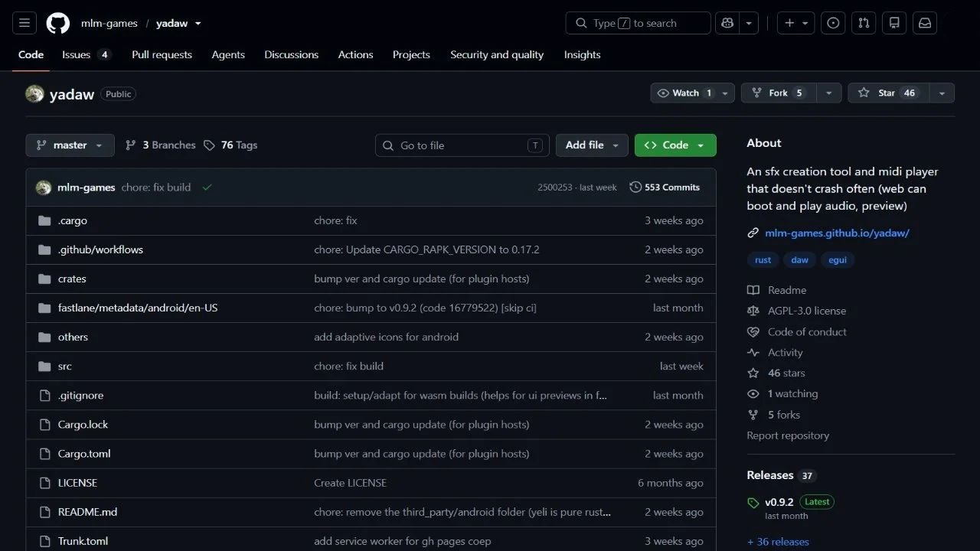This screenshot has width=980, height=551.
Task: Click the v0.9.2 release tag icon
Action: [x=753, y=503]
